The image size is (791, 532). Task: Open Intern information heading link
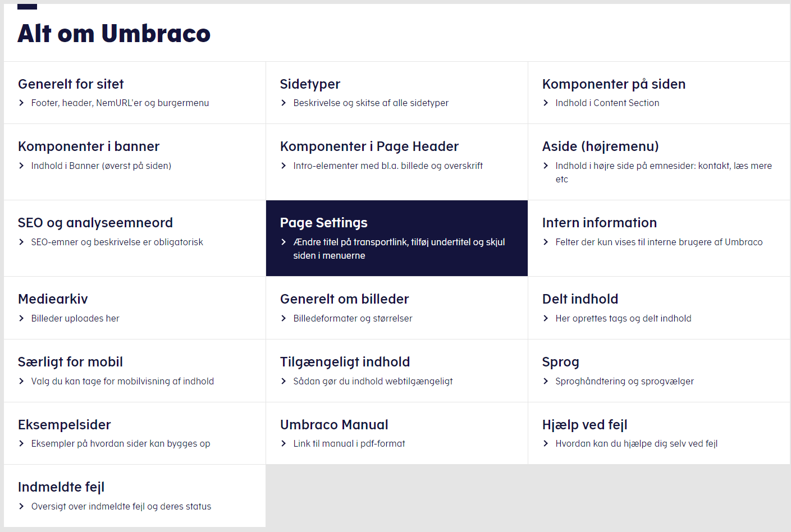pos(599,223)
